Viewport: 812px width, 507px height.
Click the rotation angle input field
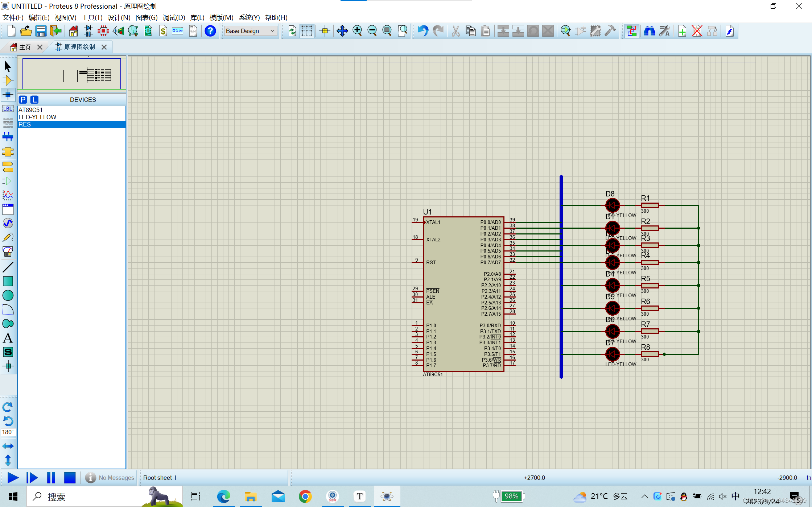(8, 432)
